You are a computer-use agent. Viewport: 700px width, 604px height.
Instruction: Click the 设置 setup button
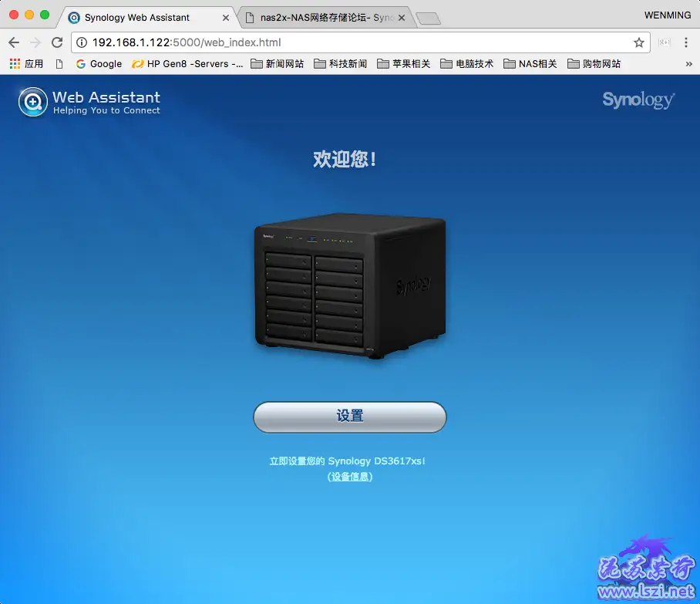tap(350, 417)
